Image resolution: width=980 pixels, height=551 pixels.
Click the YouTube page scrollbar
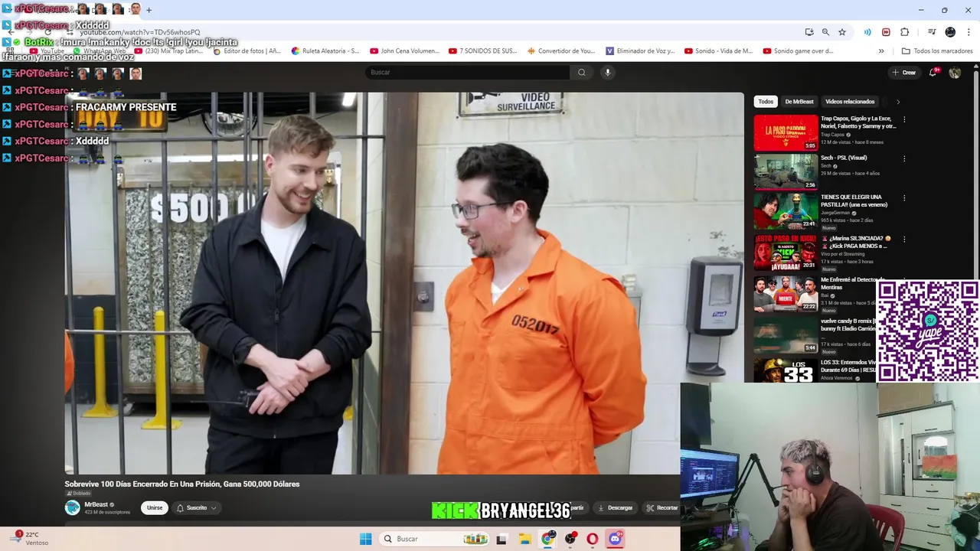tap(976, 176)
